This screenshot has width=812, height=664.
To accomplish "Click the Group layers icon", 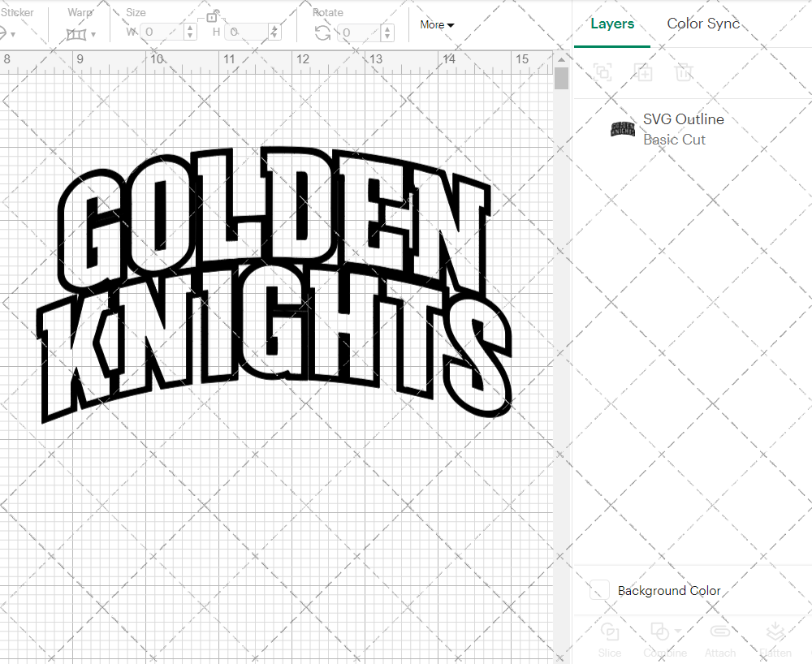I will point(603,72).
